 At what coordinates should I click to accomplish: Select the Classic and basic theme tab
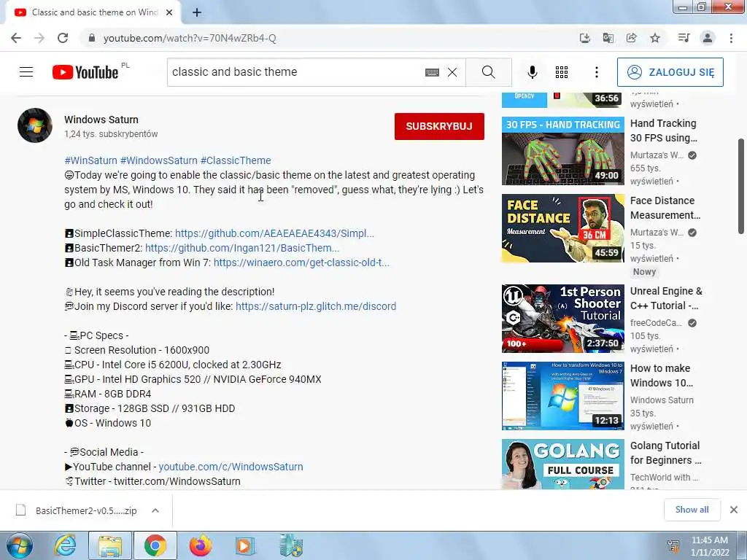[93, 12]
